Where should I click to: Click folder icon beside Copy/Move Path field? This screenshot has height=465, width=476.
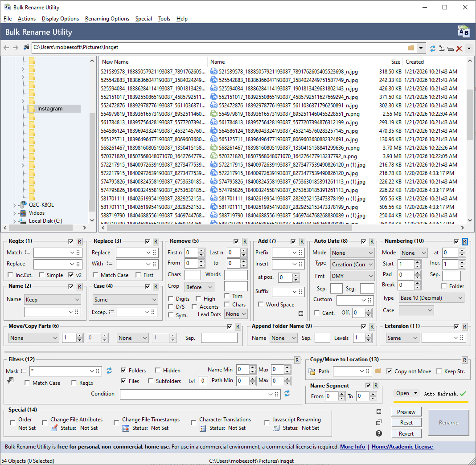pyautogui.click(x=378, y=371)
